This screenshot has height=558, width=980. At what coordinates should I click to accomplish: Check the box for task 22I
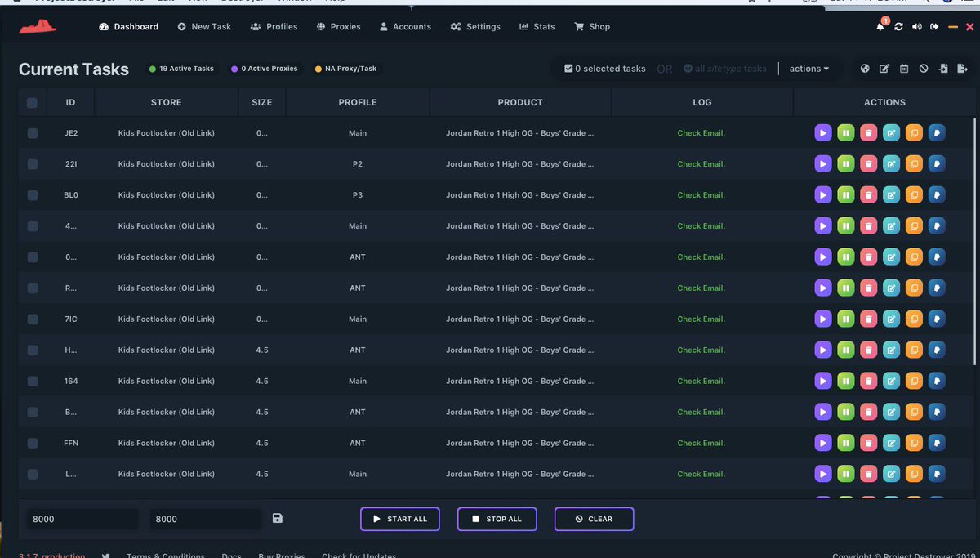32,164
